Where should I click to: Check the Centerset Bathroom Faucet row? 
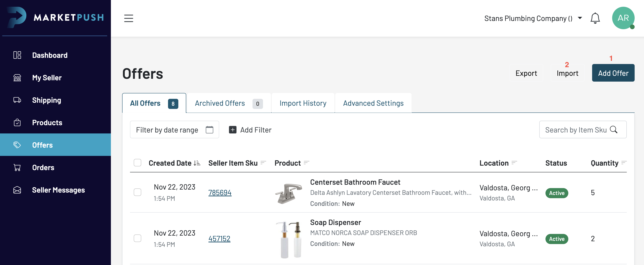click(x=137, y=192)
